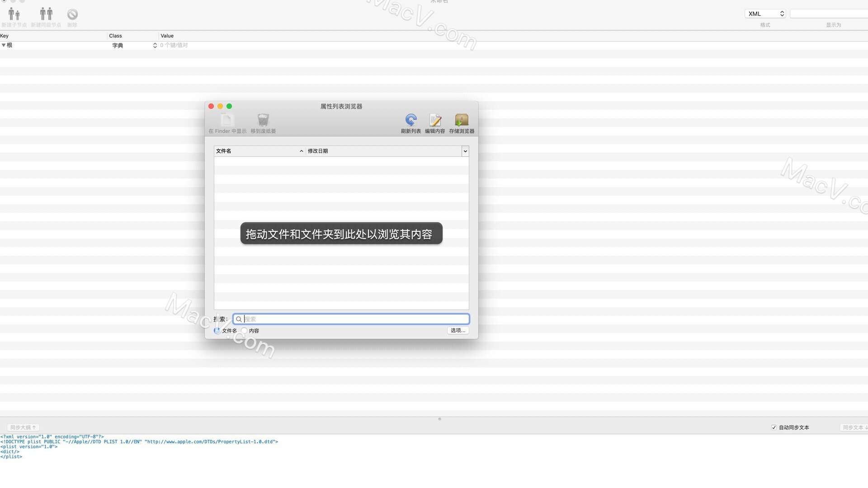
Task: Click the magnifier in the search field
Action: pyautogui.click(x=239, y=319)
